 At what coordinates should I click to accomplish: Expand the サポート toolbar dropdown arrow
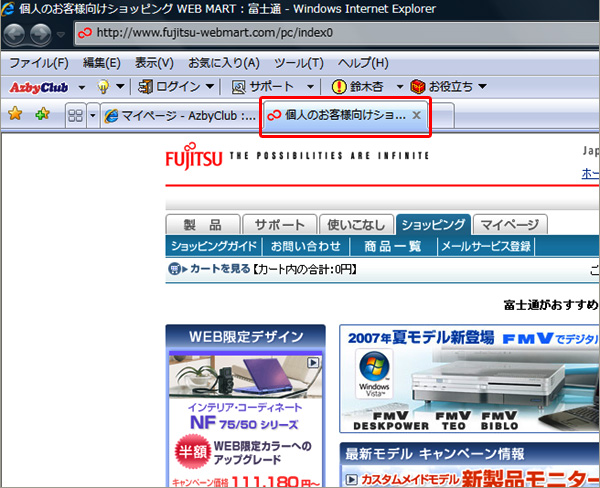pos(310,87)
